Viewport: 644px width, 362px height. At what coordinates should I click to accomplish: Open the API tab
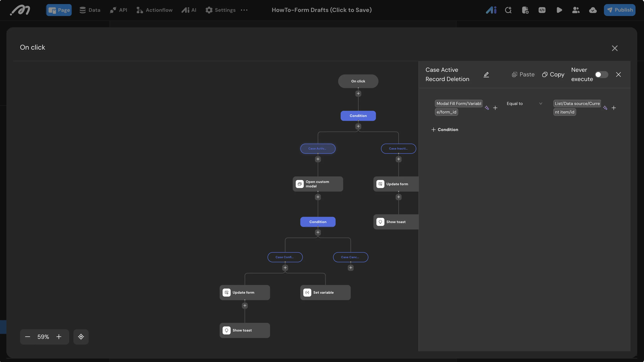(x=119, y=10)
